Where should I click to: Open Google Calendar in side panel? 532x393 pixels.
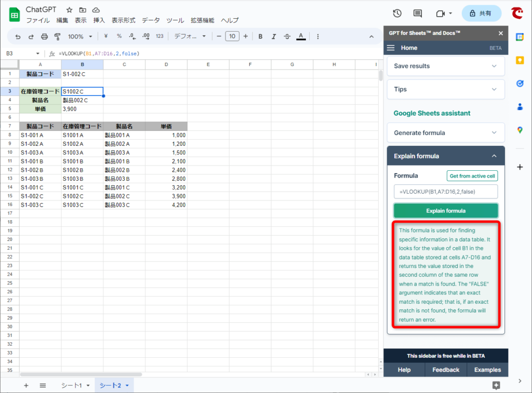click(520, 37)
